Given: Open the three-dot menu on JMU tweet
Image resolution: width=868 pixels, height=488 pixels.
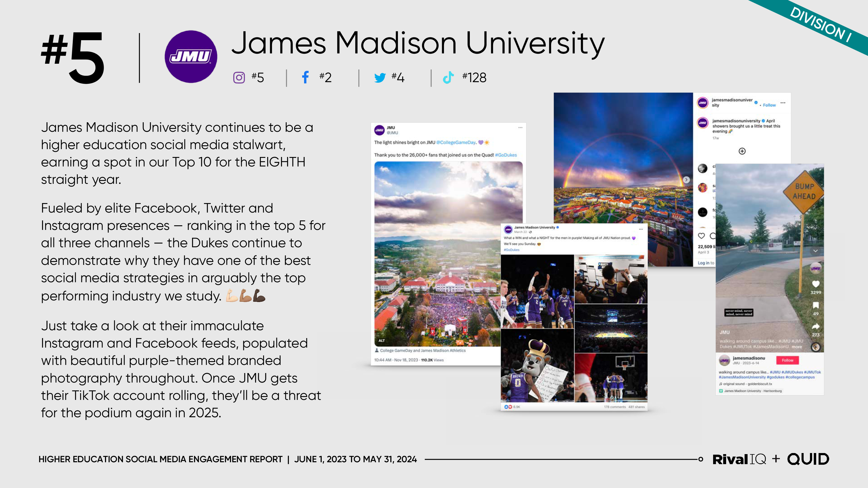Looking at the screenshot, I should [520, 128].
